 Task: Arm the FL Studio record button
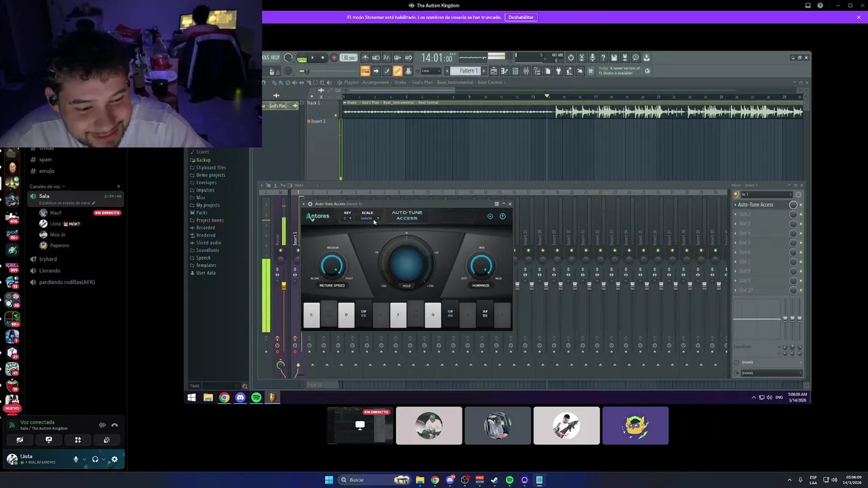click(x=334, y=58)
